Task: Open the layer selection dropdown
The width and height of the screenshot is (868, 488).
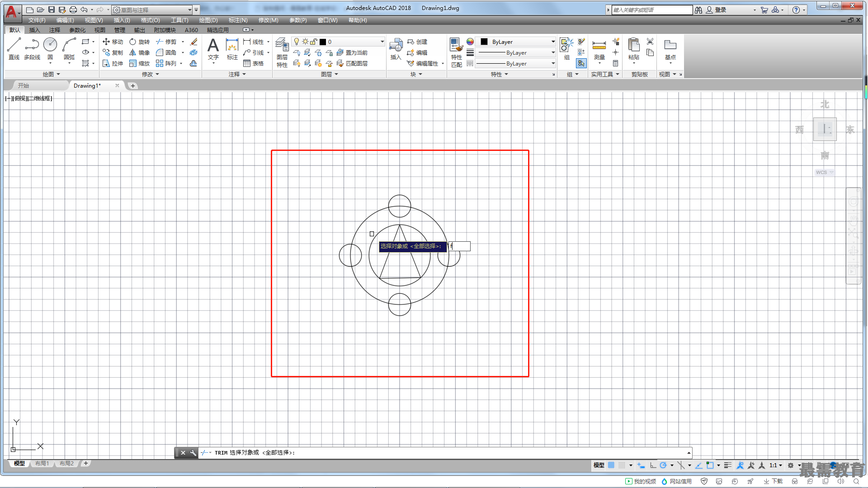Action: pos(338,42)
